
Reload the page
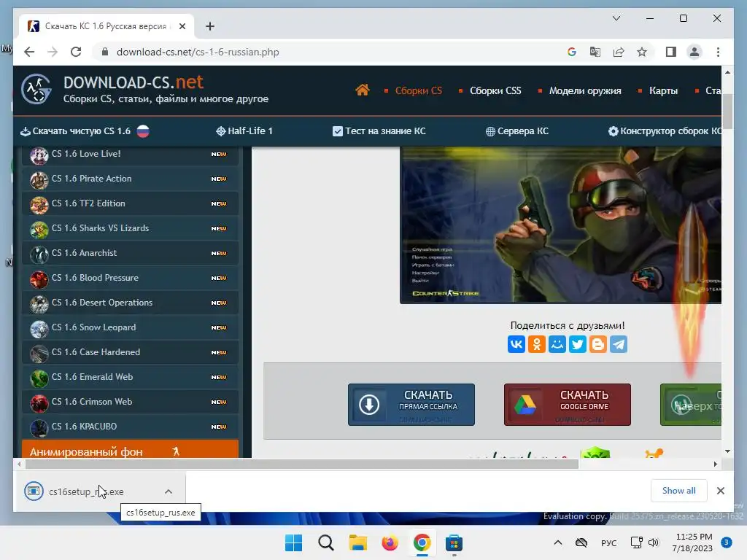pos(76,52)
